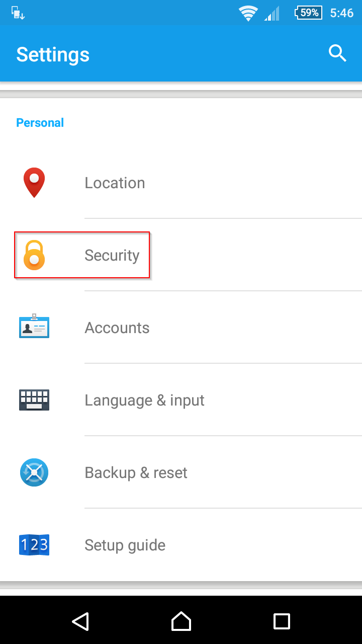Select Backup & reset option

(181, 472)
